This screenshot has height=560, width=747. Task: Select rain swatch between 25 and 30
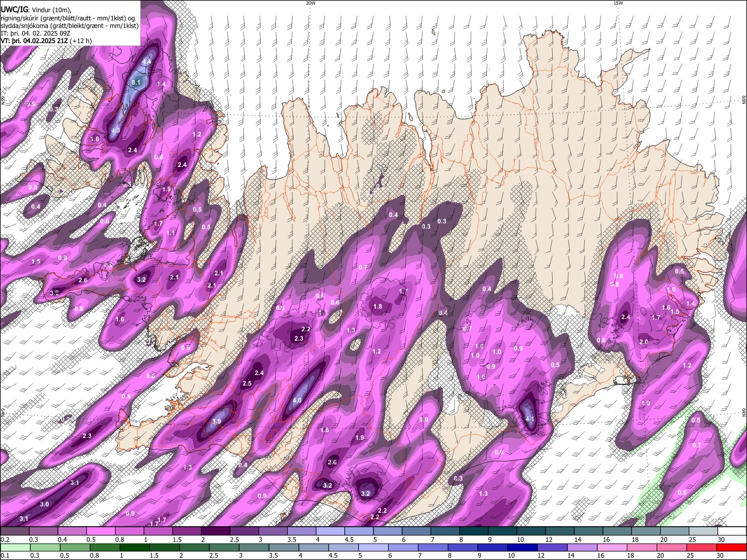(x=703, y=547)
